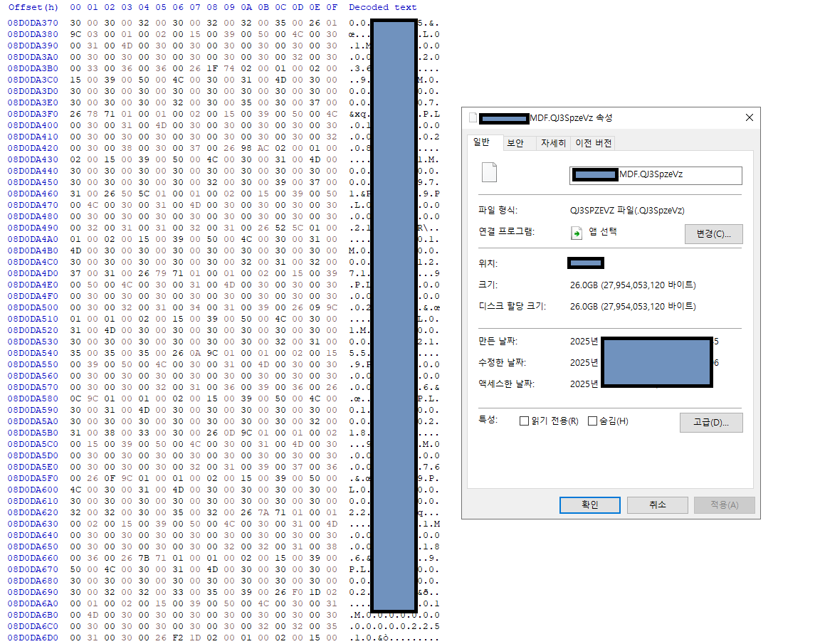
Task: Select offset row 08D0DA5B0
Action: coord(33,433)
